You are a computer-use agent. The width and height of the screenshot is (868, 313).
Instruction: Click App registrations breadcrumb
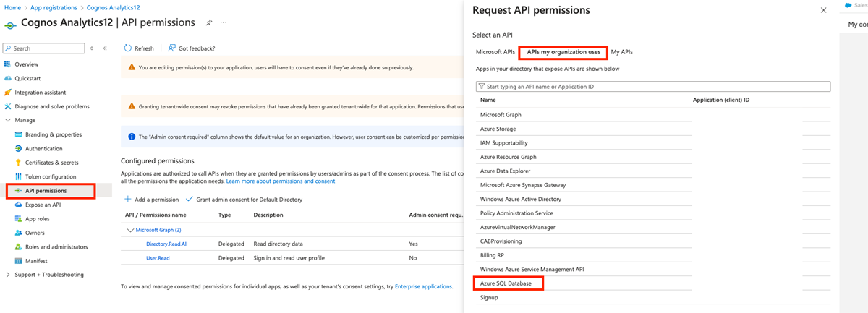point(54,7)
